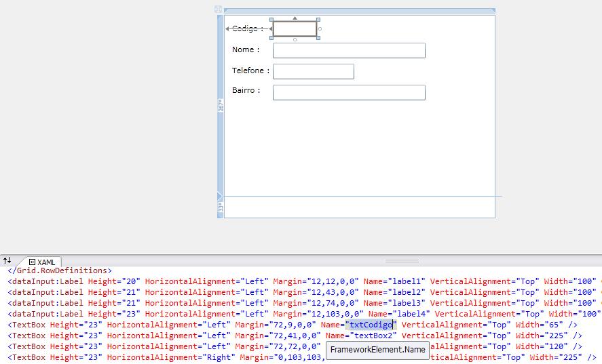
Task: Click the top-left resize handle of Codigo textbox
Action: [x=271, y=20]
